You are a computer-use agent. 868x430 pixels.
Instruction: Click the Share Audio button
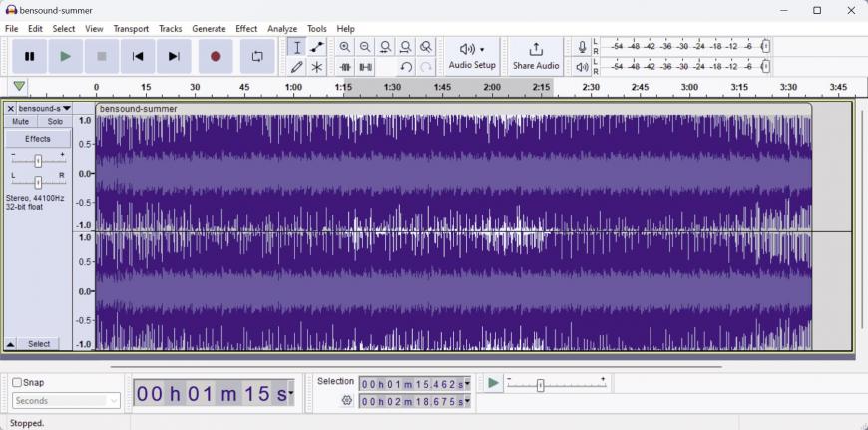point(536,56)
